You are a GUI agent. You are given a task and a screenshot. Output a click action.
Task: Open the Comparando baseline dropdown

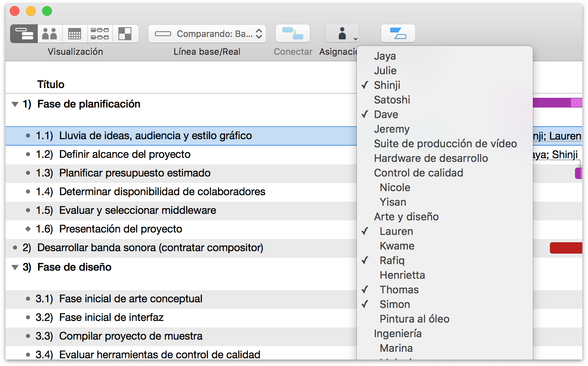pos(207,34)
